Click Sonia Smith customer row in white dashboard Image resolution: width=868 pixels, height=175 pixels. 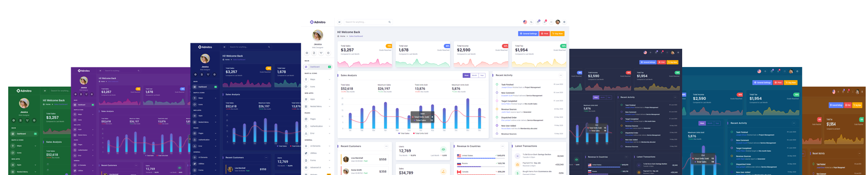point(365,172)
